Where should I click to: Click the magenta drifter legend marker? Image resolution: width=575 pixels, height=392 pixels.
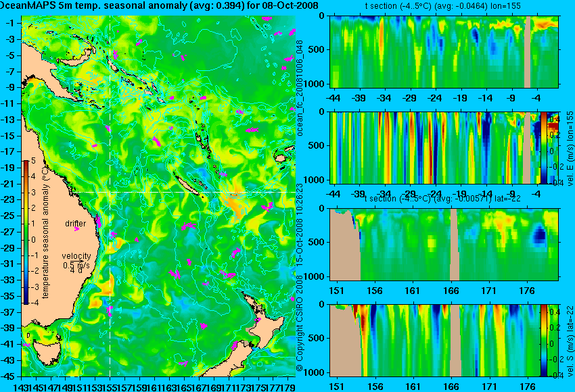pos(76,229)
